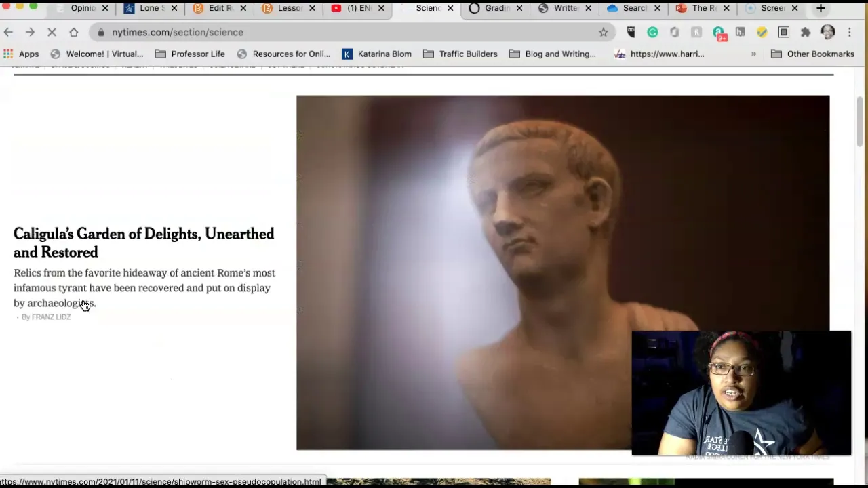The height and width of the screenshot is (488, 868).
Task: Open the Chrome profile avatar
Action: [x=827, y=32]
